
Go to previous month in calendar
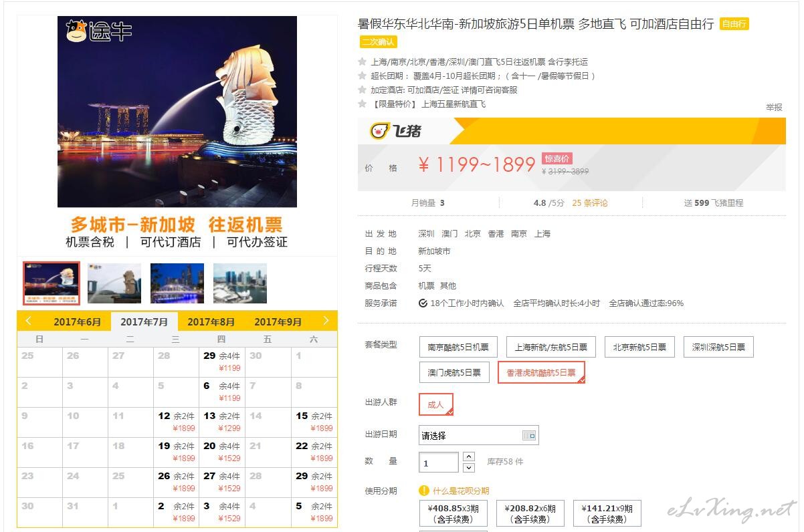[28, 321]
